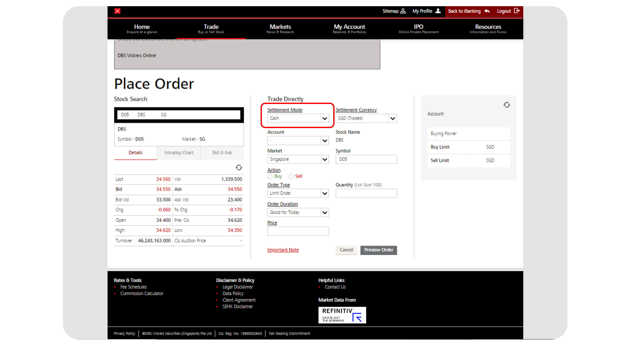Screen dimensions: 632x364
Task: Open the Settlement Mode dropdown
Action: coord(325,118)
